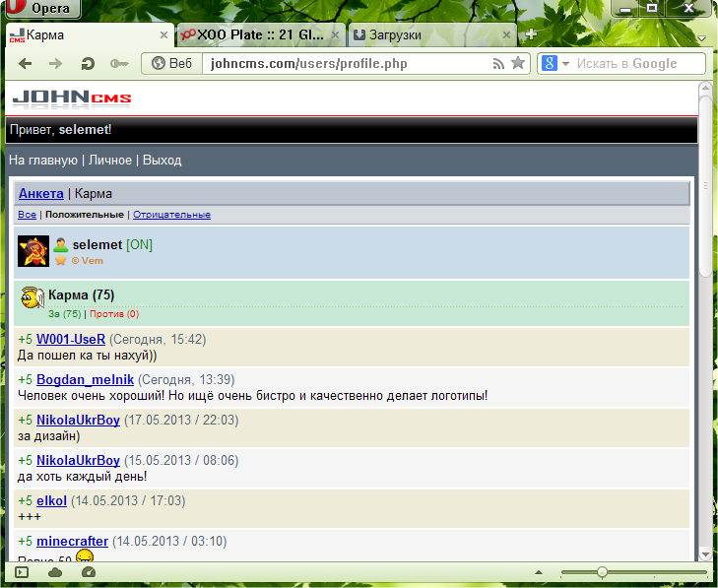
Task: Adjust the page zoom slider handle
Action: tap(602, 572)
